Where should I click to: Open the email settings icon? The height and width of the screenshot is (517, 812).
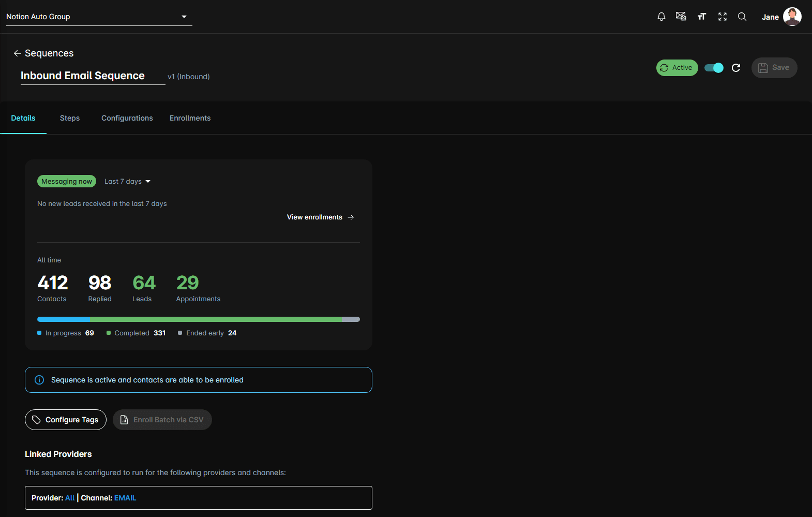coord(681,17)
